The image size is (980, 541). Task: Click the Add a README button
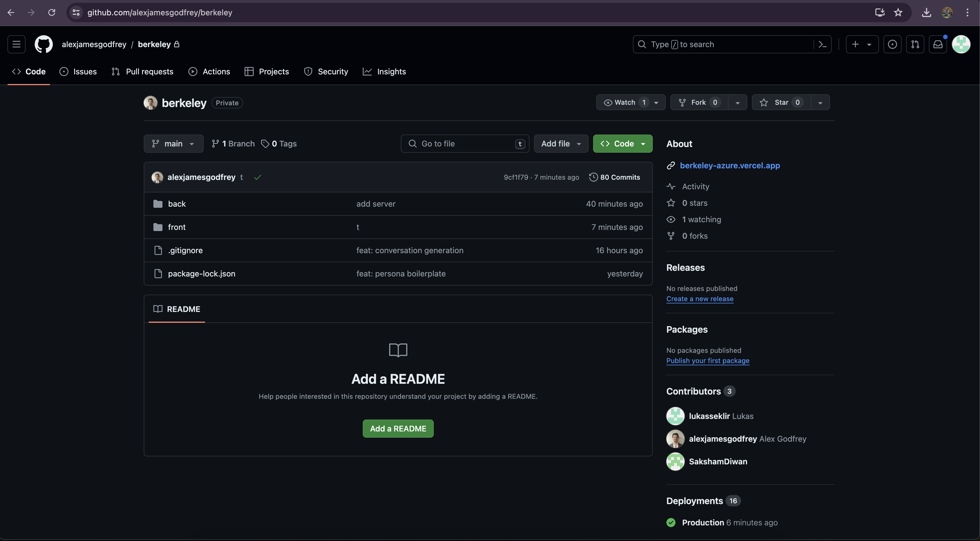click(398, 429)
